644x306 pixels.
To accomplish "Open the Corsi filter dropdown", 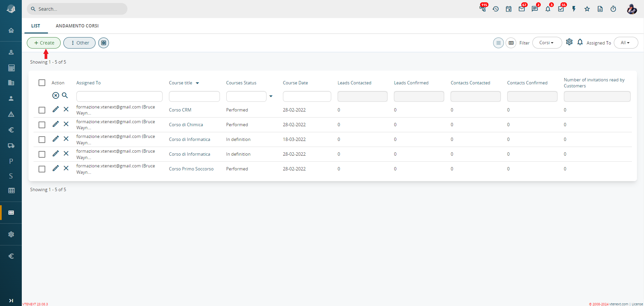I will [547, 43].
